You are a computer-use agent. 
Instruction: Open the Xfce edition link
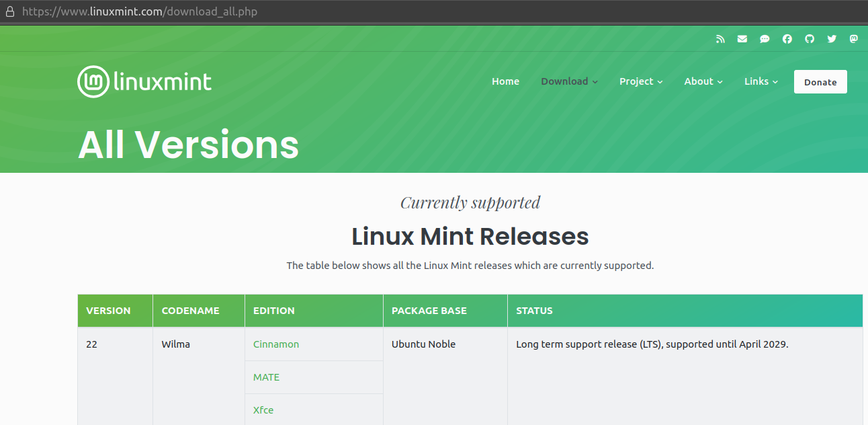coord(263,410)
